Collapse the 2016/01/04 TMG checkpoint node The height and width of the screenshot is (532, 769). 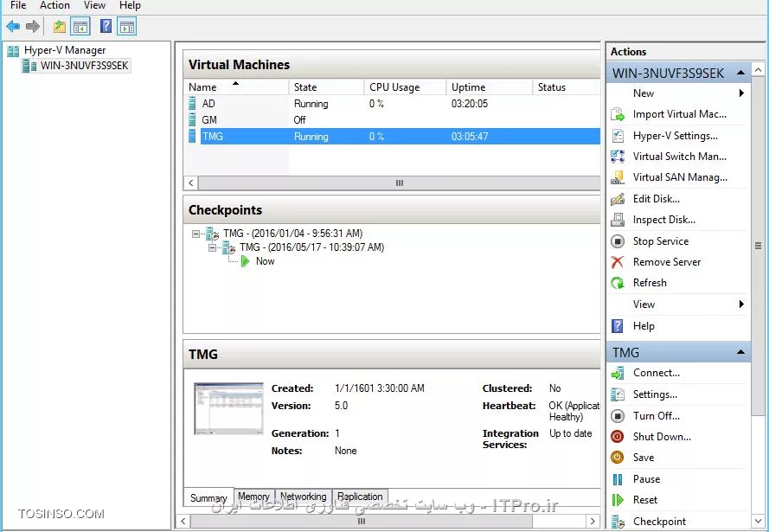(195, 234)
